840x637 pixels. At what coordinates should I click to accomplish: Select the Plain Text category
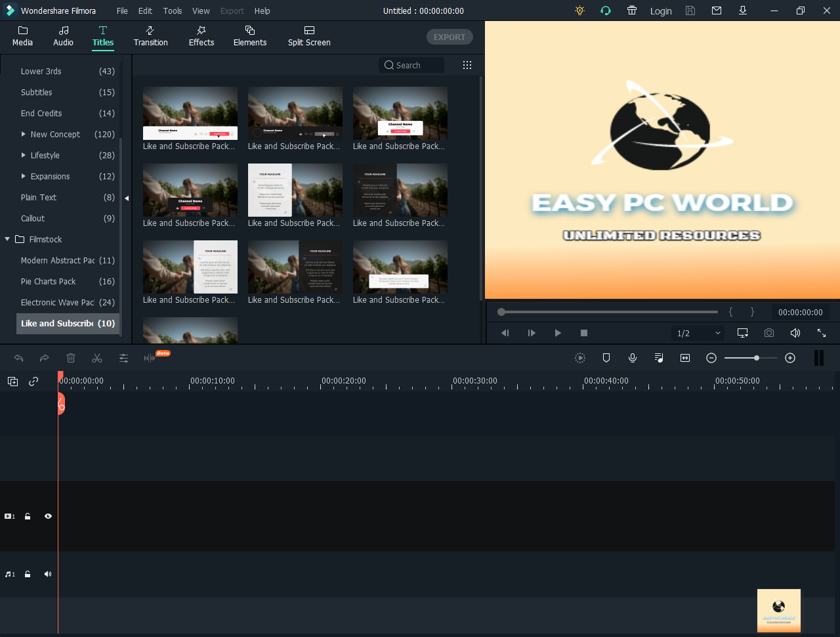click(38, 197)
